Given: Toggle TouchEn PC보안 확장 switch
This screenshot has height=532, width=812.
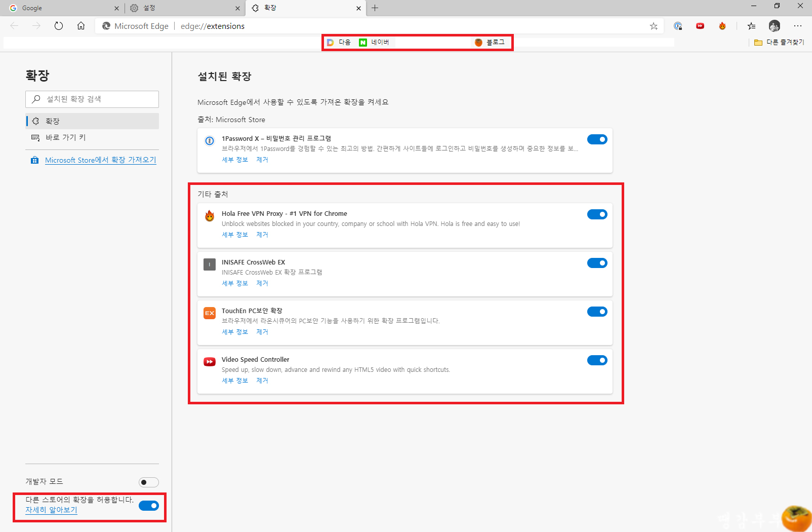Looking at the screenshot, I should pos(597,312).
